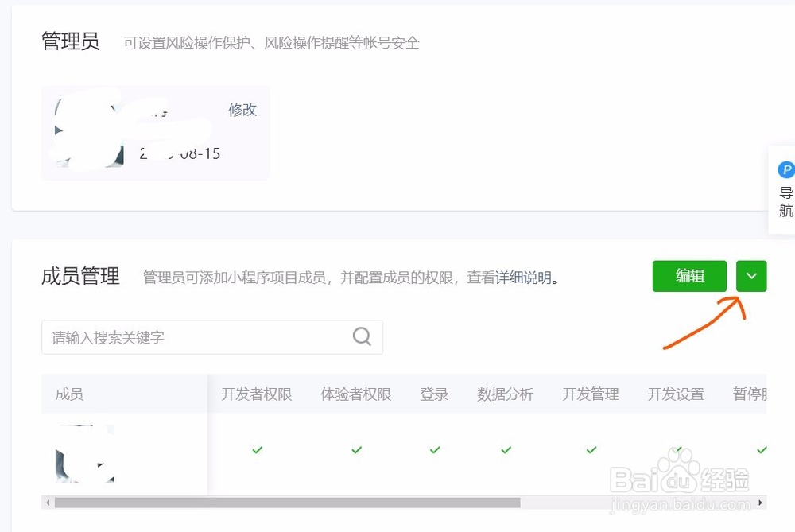Click the search magnifier icon

pos(362,336)
